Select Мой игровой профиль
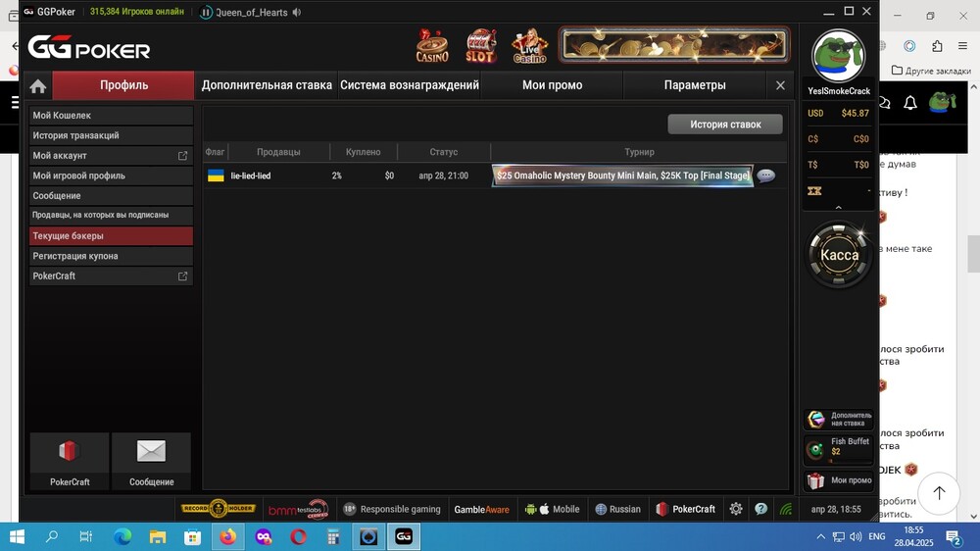The width and height of the screenshot is (980, 551). [111, 175]
